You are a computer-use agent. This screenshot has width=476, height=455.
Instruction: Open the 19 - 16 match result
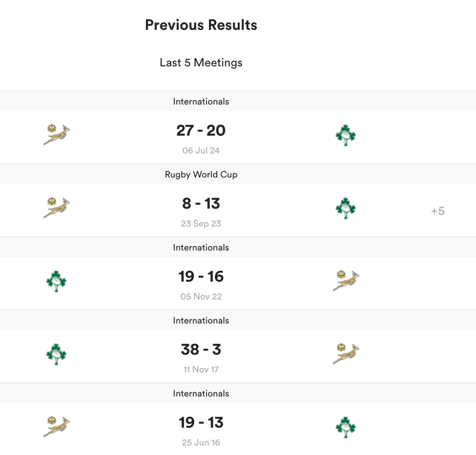(201, 276)
